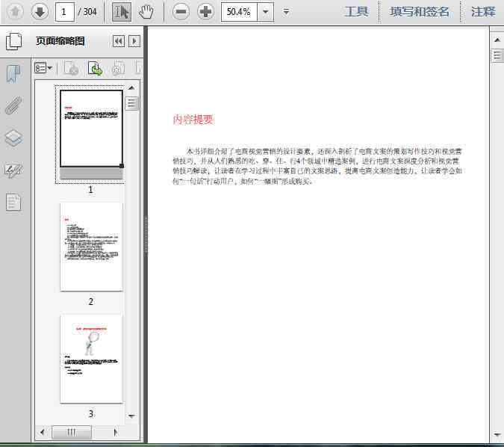The image size is (504, 447).
Task: Open the 填写和签名 pane
Action: click(x=420, y=12)
